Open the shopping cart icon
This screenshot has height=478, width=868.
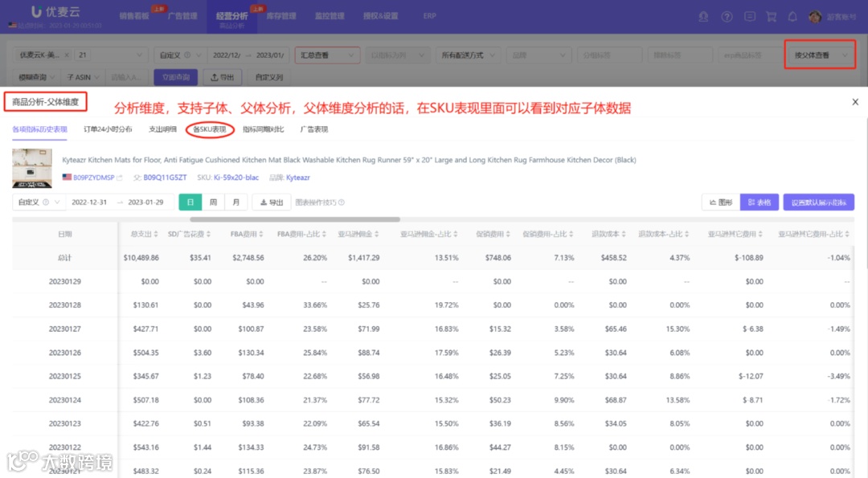(x=771, y=17)
